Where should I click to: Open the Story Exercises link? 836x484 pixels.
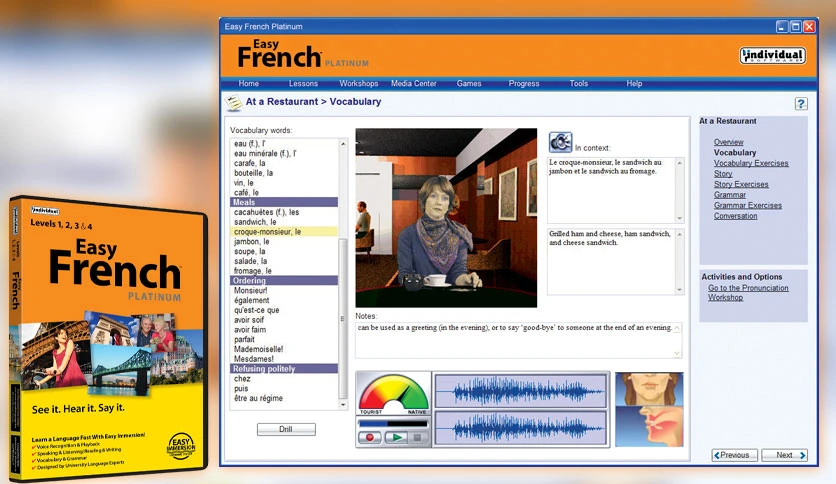[741, 184]
